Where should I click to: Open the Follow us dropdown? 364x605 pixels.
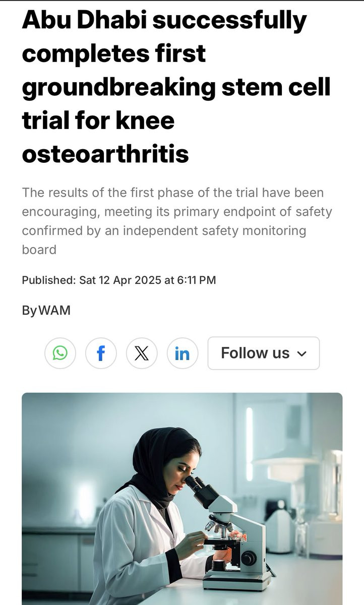[x=255, y=353]
